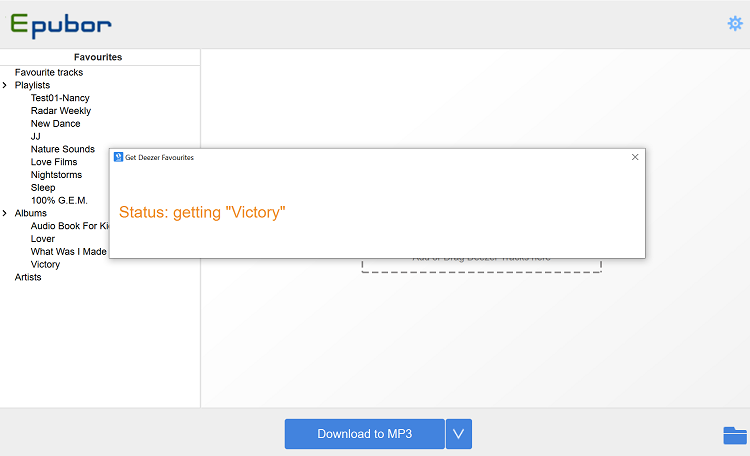Select the Playlists tree item
The image size is (750, 456).
point(32,85)
